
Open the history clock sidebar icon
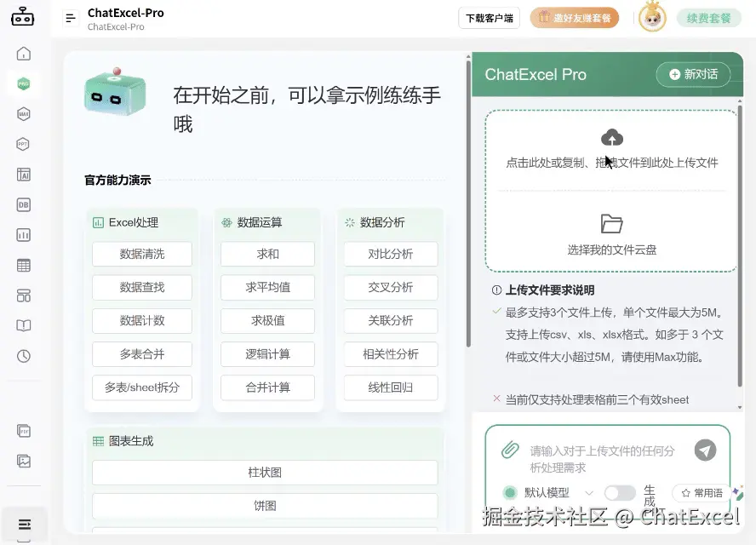[x=23, y=356]
